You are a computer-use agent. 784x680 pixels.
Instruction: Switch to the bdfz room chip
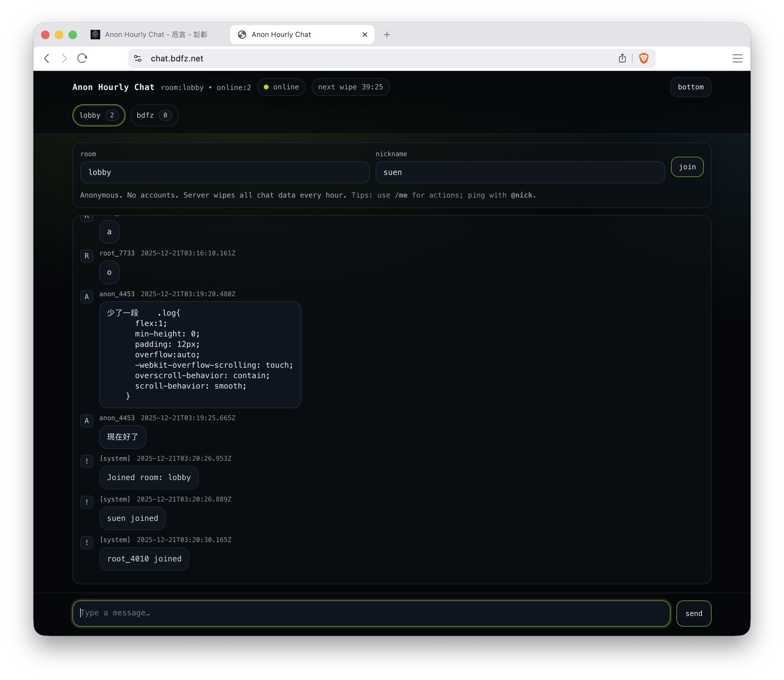(154, 115)
